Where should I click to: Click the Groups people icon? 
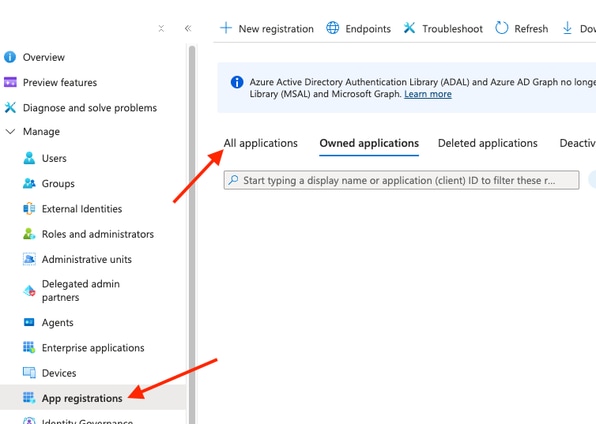[29, 183]
